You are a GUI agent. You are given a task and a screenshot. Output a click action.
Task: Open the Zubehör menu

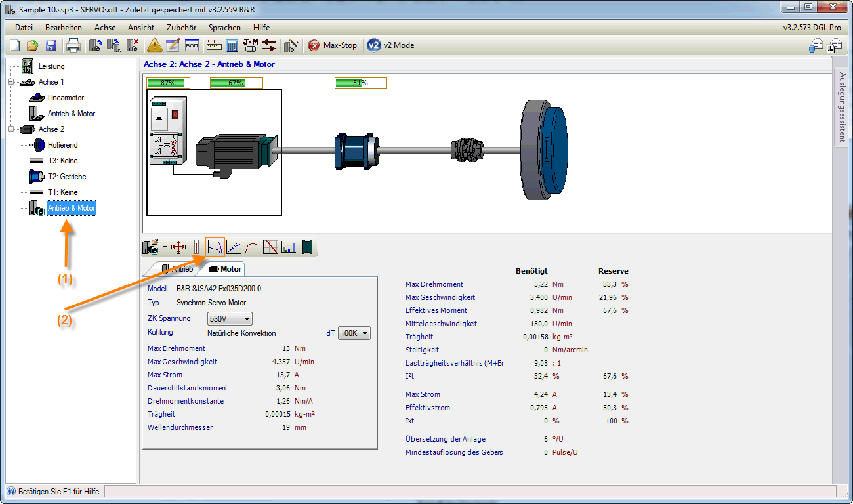(182, 28)
